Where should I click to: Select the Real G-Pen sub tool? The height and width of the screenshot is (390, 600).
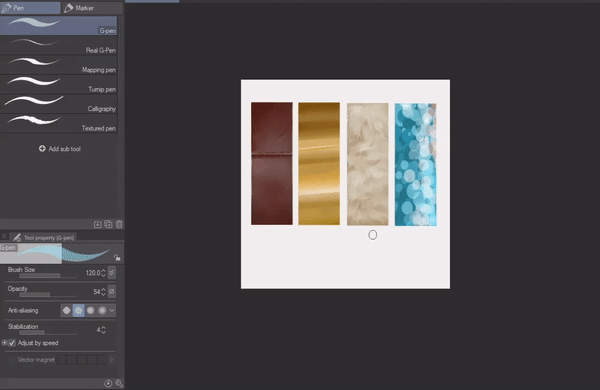(59, 45)
